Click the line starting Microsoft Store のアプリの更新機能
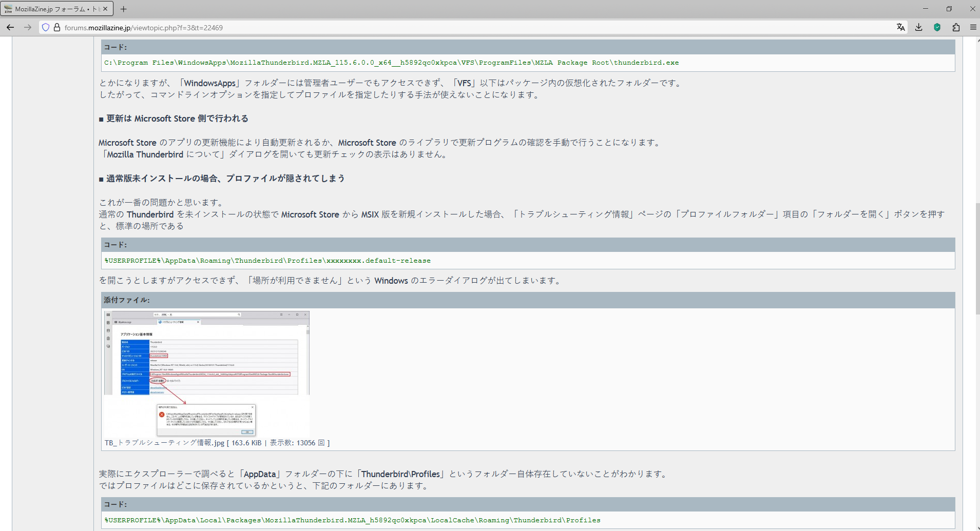Image resolution: width=980 pixels, height=531 pixels. 380,143
